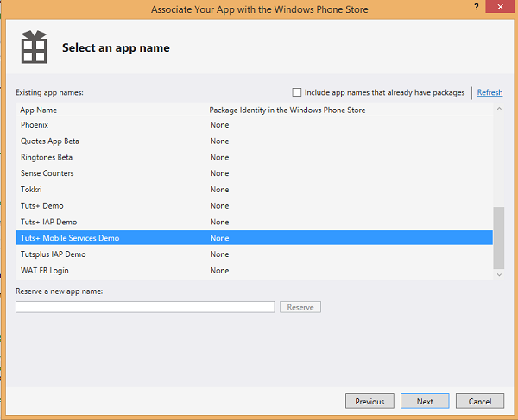
Task: Click None package identity for Tokkri
Action: (219, 190)
